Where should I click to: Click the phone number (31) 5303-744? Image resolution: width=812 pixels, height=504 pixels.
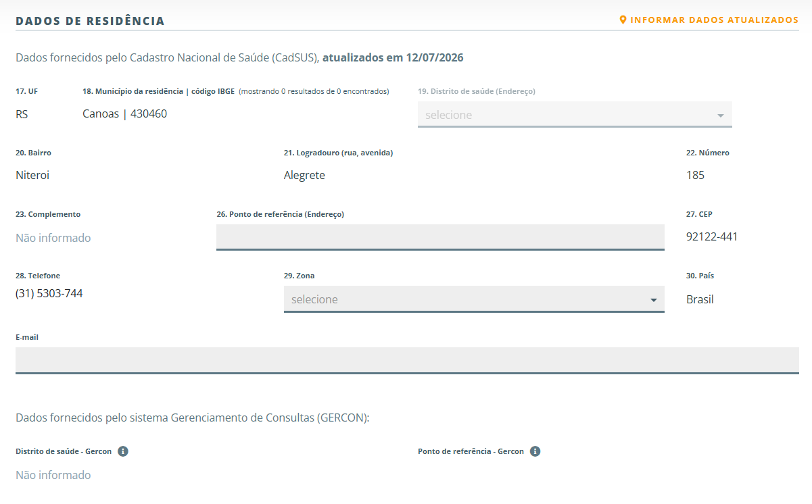pos(49,294)
